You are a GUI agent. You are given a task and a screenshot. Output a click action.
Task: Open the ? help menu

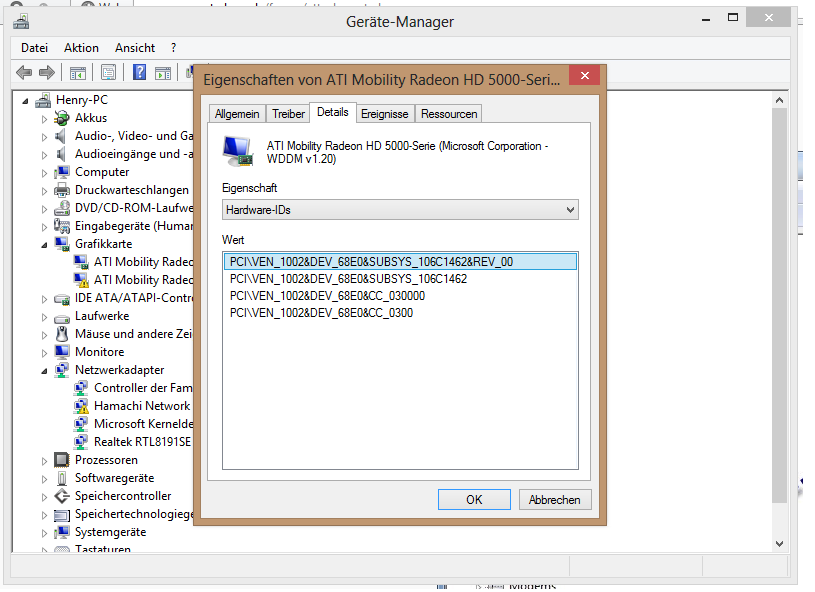point(173,48)
